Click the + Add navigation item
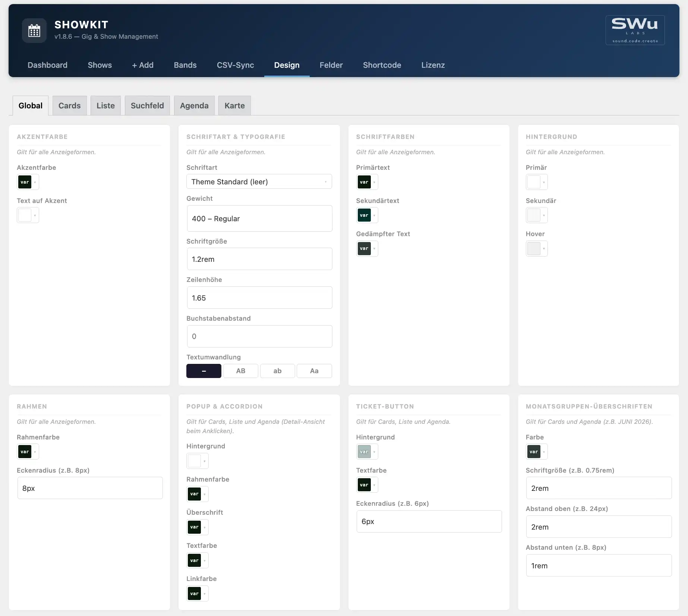Screen dimensions: 688x616 tap(143, 65)
